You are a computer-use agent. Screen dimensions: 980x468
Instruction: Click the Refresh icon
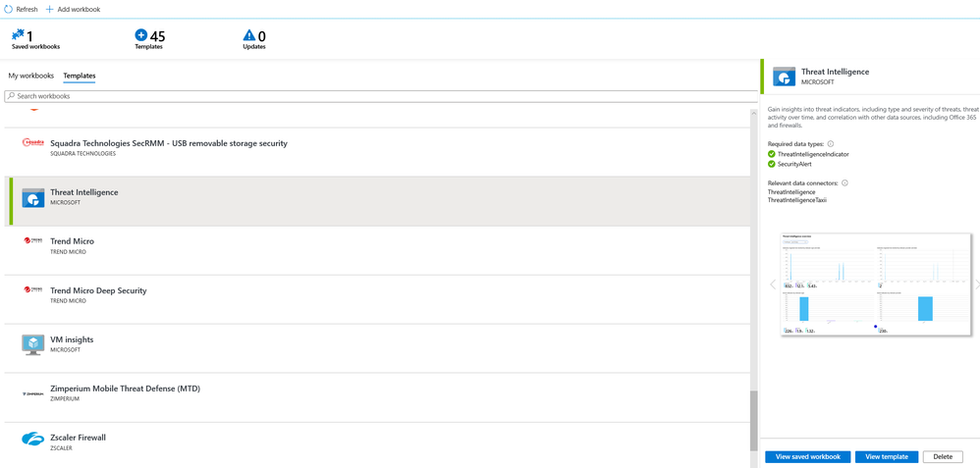pos(10,9)
